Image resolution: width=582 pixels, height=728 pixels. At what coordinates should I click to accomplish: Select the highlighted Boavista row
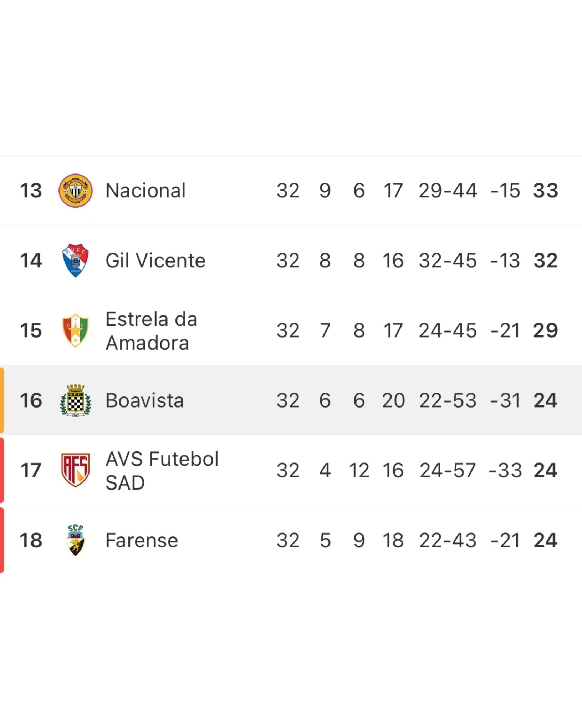pyautogui.click(x=291, y=400)
